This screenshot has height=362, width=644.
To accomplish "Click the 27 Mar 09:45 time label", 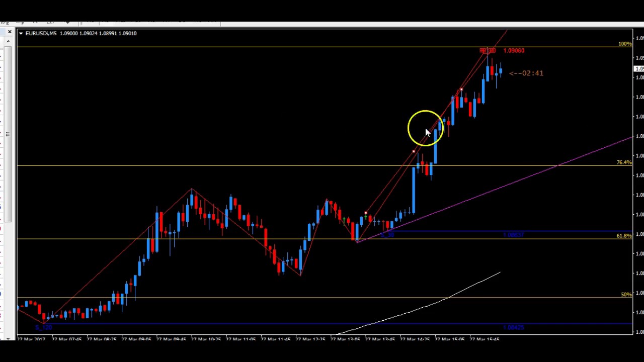I will click(x=171, y=339).
